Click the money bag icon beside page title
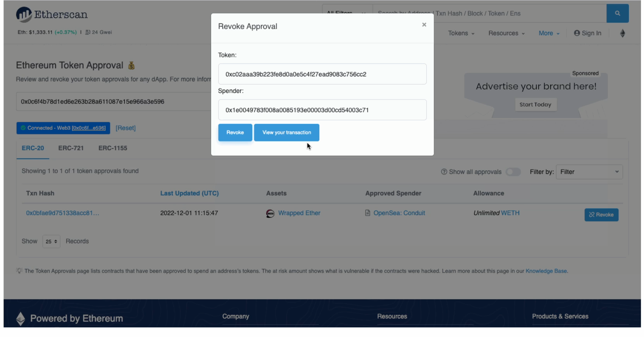Image resolution: width=644 pixels, height=337 pixels. (x=131, y=65)
